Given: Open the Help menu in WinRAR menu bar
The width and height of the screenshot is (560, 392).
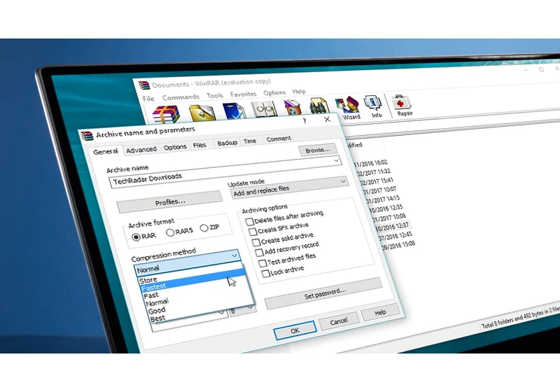Looking at the screenshot, I should [x=299, y=92].
